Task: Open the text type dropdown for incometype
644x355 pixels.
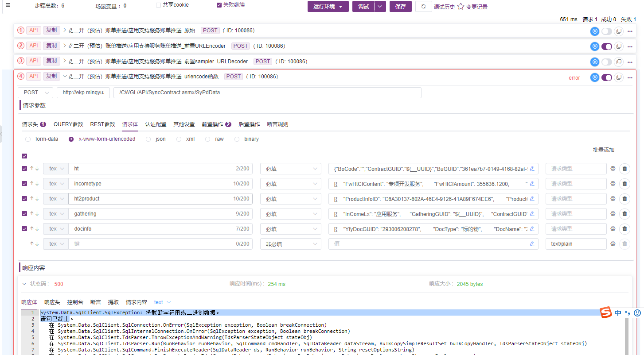Action: (x=56, y=184)
